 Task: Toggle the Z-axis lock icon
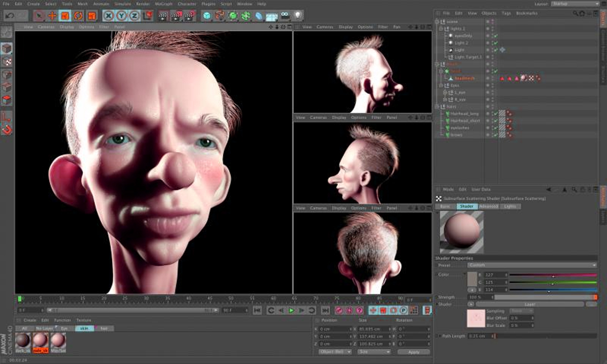pos(135,16)
